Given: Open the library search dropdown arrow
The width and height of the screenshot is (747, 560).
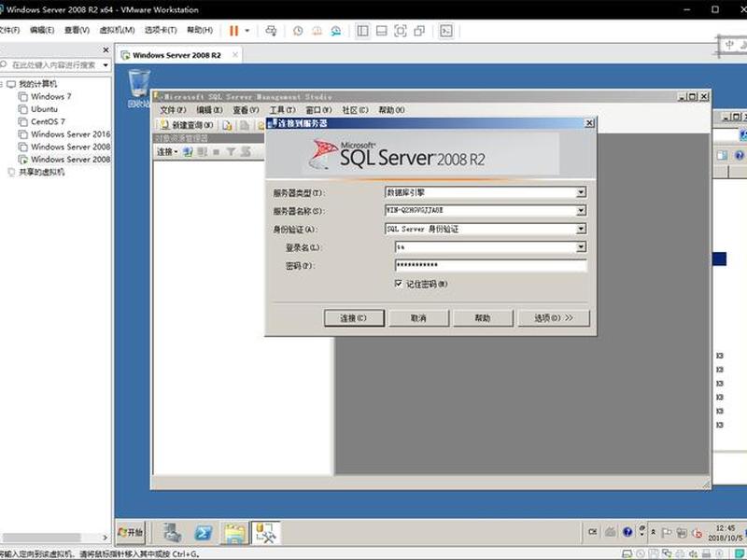Looking at the screenshot, I should point(106,65).
